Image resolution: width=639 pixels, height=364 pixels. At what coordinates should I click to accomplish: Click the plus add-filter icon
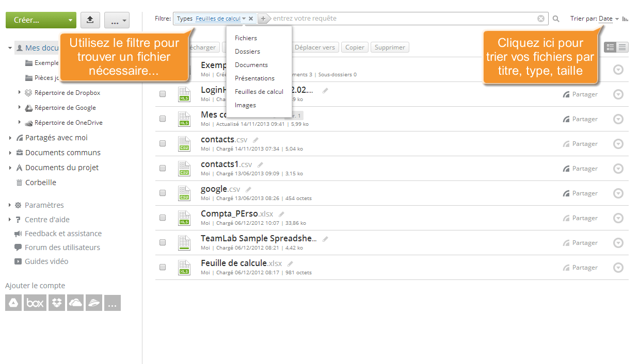coord(263,19)
